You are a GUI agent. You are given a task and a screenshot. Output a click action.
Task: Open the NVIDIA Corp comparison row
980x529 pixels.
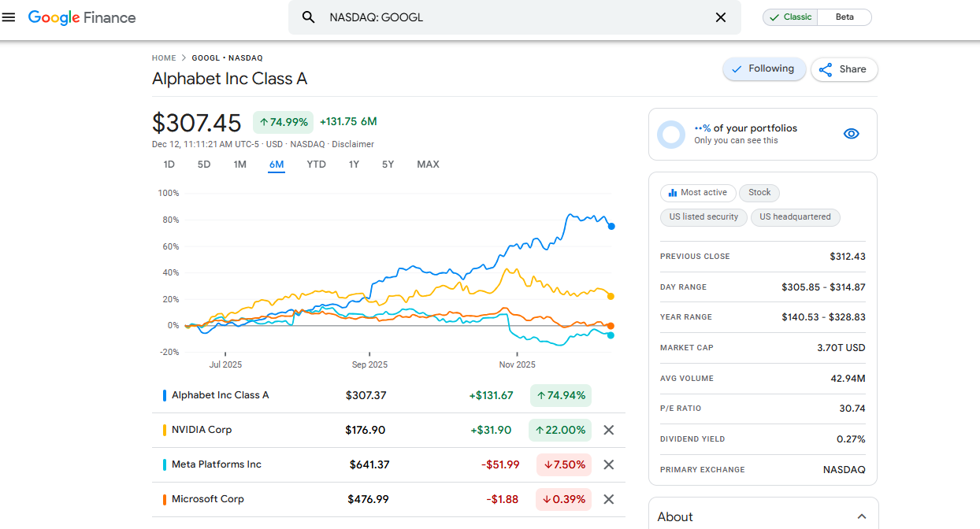(x=388, y=430)
